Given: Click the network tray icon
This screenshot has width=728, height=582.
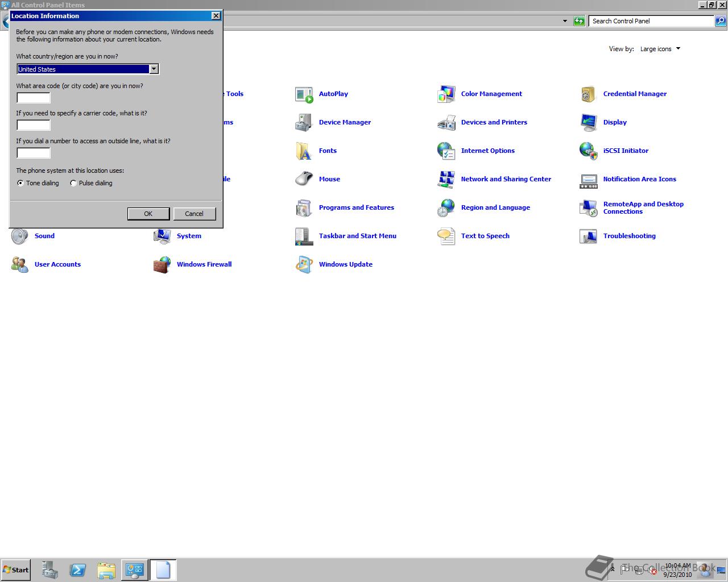Looking at the screenshot, I should [x=639, y=569].
